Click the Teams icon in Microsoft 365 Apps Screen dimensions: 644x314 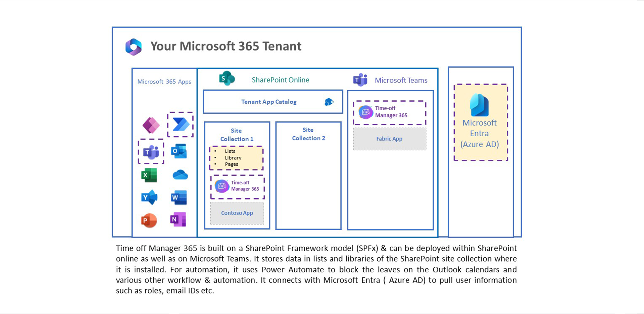[x=151, y=152]
